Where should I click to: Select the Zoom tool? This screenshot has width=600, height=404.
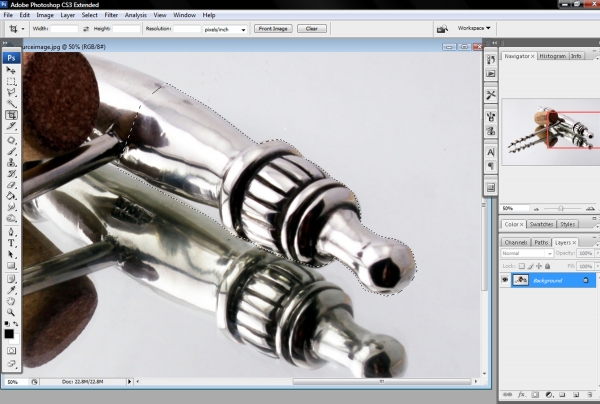[11, 312]
